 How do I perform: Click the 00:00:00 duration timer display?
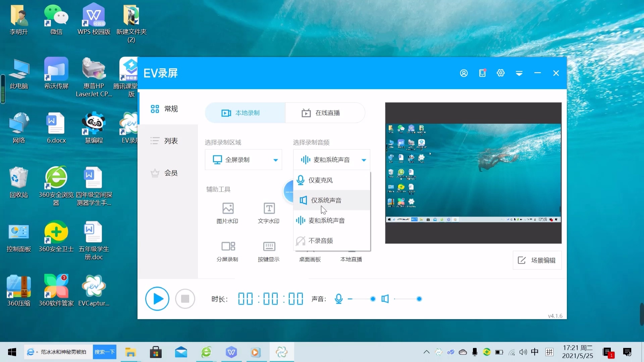pyautogui.click(x=271, y=299)
